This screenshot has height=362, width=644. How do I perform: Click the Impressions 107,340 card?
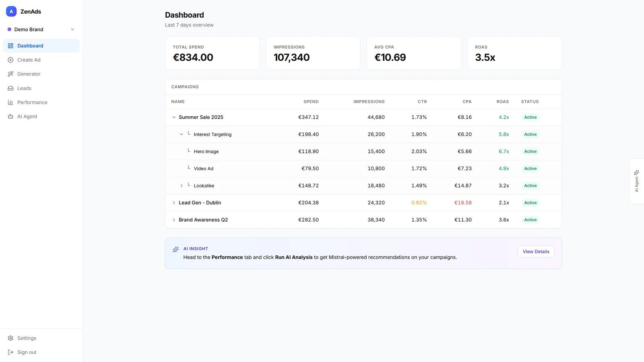coord(313,53)
